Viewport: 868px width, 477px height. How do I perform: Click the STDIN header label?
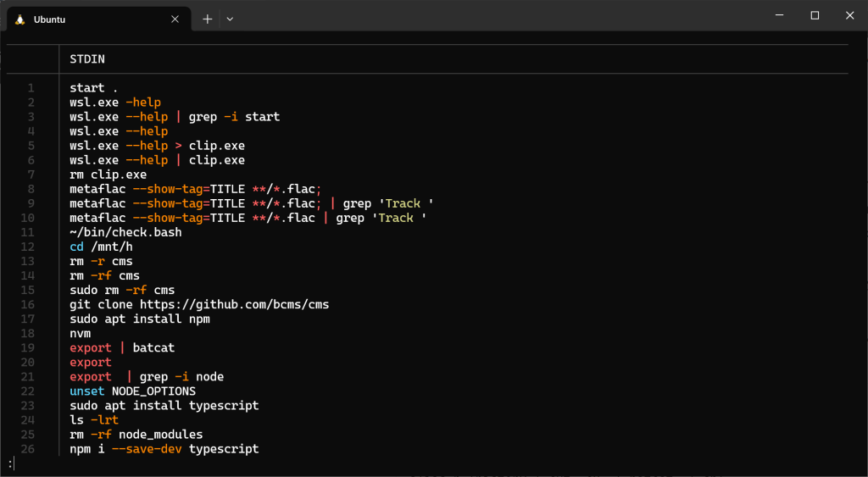[x=87, y=59]
